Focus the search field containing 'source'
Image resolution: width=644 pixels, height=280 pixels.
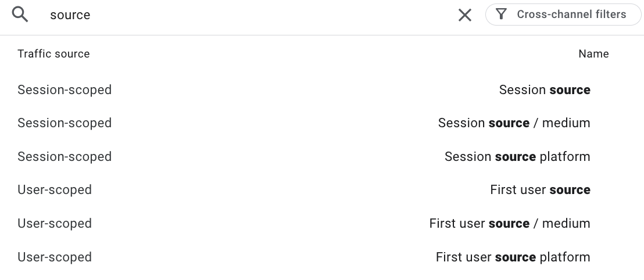click(232, 15)
